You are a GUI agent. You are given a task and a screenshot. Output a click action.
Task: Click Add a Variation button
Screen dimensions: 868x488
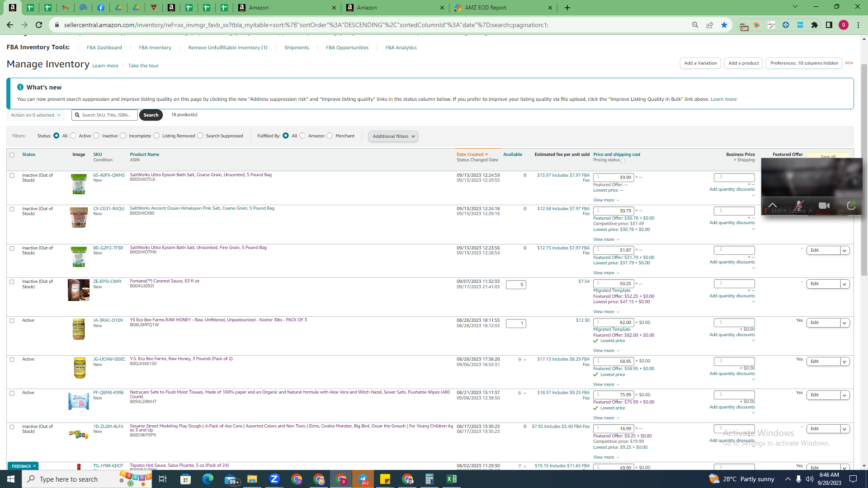click(700, 63)
